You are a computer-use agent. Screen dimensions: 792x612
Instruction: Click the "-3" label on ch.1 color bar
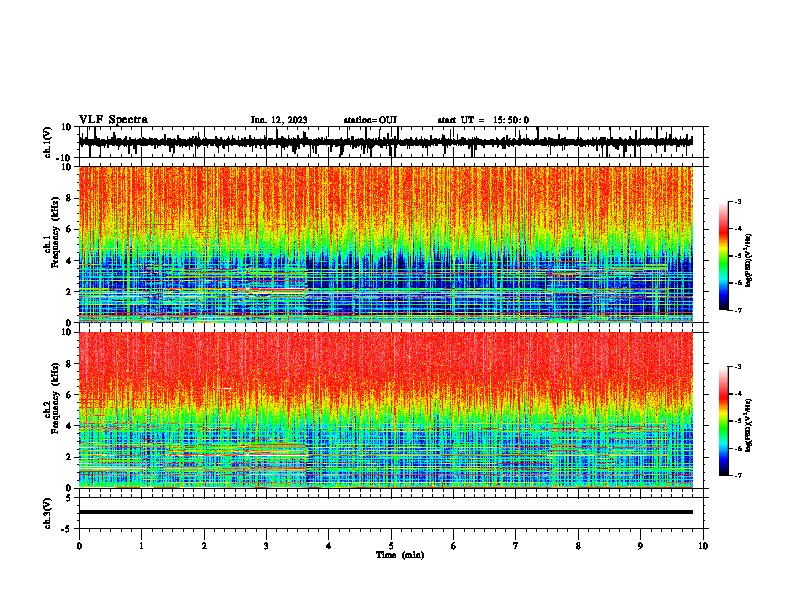(738, 201)
